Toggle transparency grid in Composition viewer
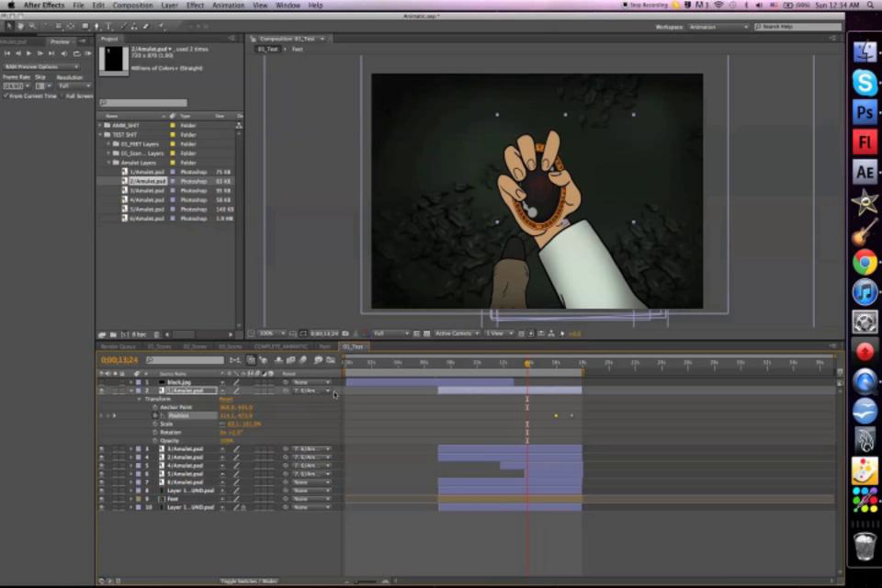The height and width of the screenshot is (588, 882). pos(427,333)
